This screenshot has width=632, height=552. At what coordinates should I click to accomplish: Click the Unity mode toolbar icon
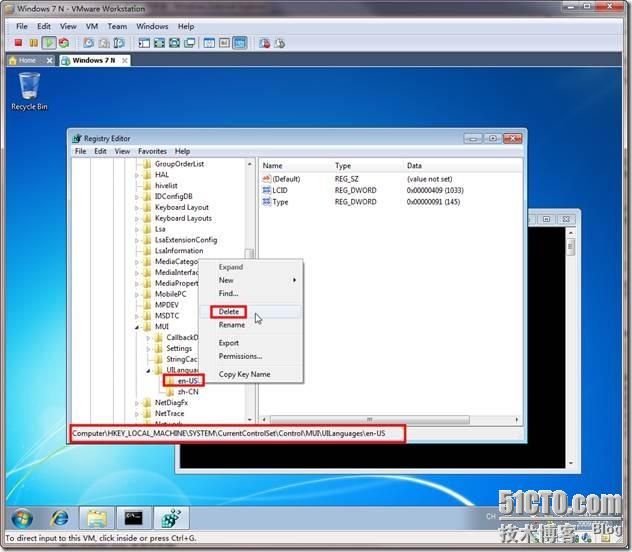point(189,43)
